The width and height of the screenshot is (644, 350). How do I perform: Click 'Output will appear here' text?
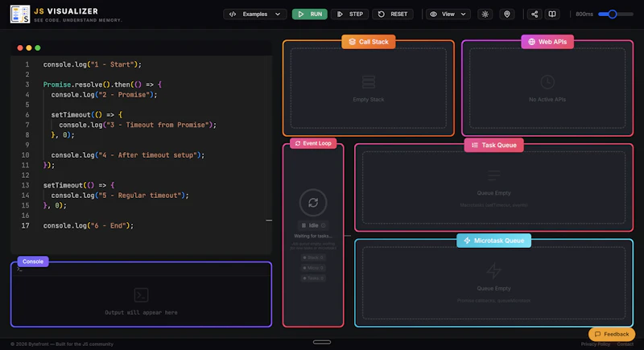click(x=142, y=313)
